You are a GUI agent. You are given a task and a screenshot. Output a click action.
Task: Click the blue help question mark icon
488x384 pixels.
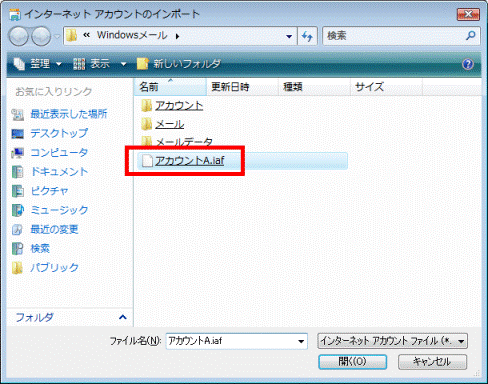point(468,64)
